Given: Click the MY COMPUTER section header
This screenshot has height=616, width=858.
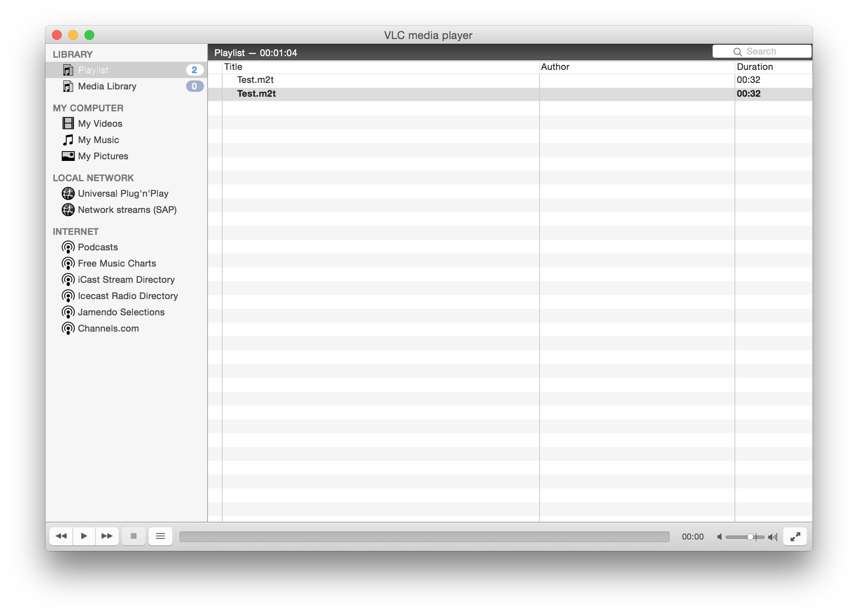Looking at the screenshot, I should [88, 108].
